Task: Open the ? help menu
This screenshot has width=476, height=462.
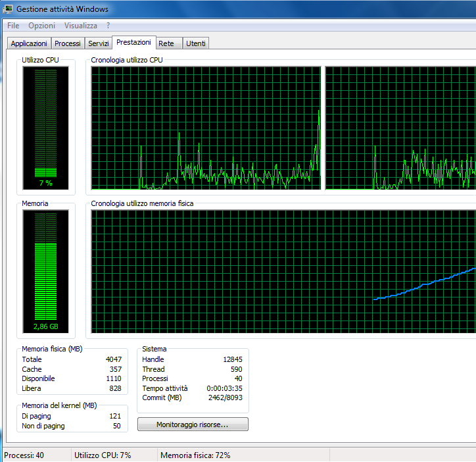Action: tap(108, 26)
